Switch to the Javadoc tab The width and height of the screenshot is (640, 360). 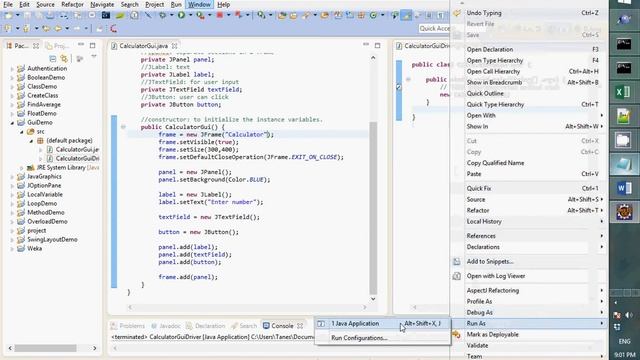tap(166, 326)
